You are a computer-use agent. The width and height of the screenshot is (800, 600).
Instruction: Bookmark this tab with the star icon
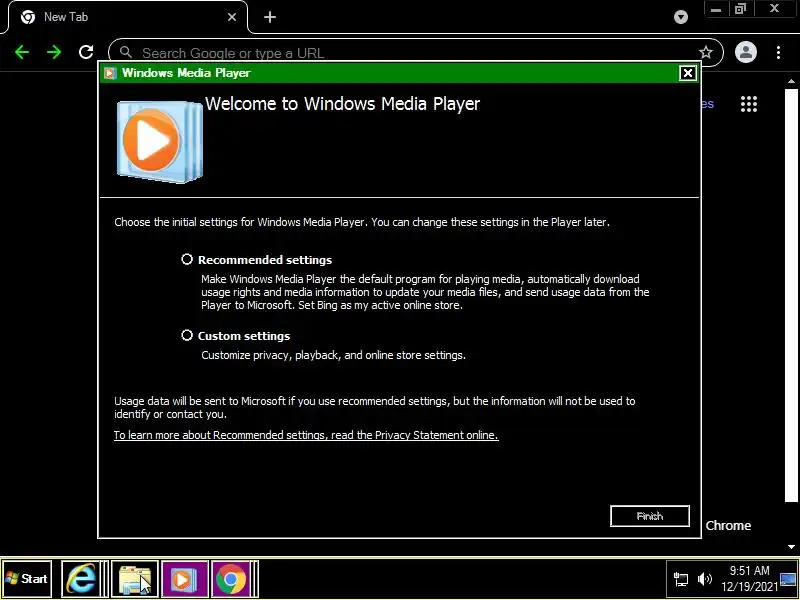pos(706,52)
